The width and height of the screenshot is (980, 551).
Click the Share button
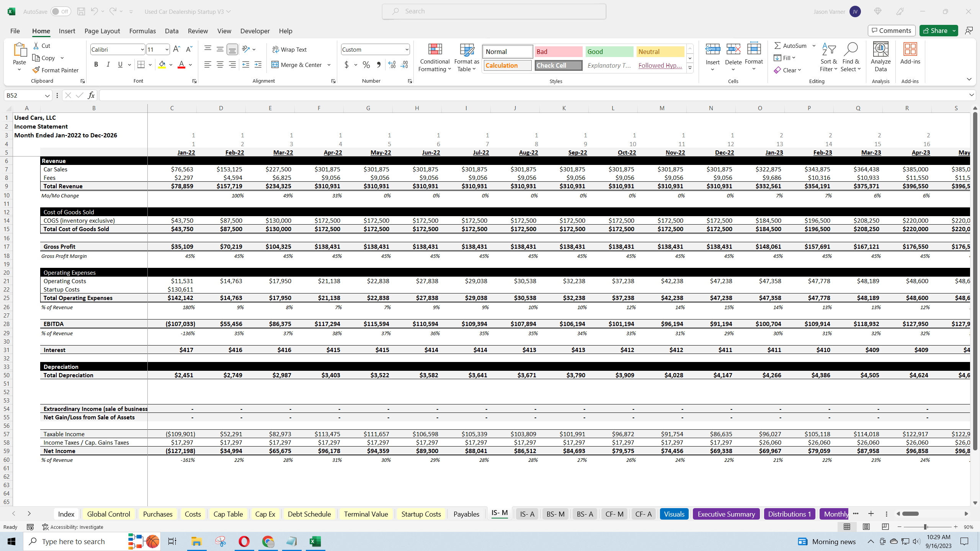tap(936, 31)
